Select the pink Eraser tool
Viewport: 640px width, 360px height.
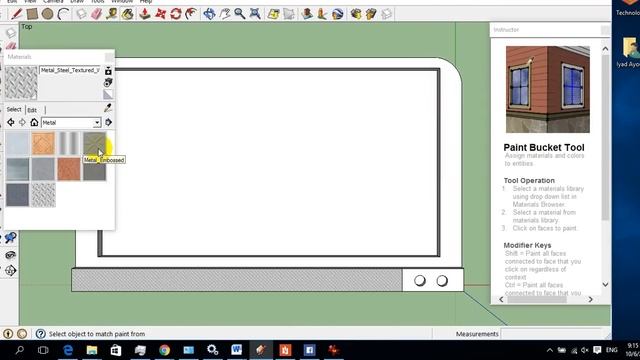[96, 14]
